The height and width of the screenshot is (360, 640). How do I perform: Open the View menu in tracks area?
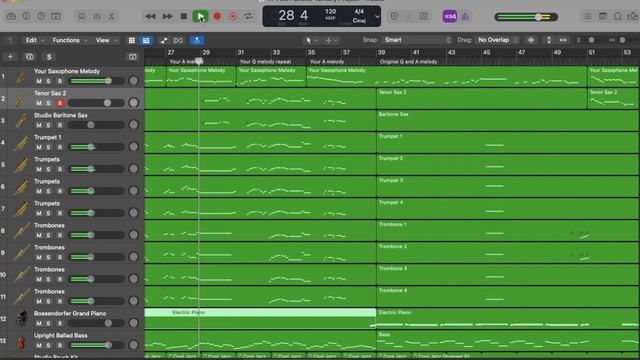pyautogui.click(x=106, y=40)
